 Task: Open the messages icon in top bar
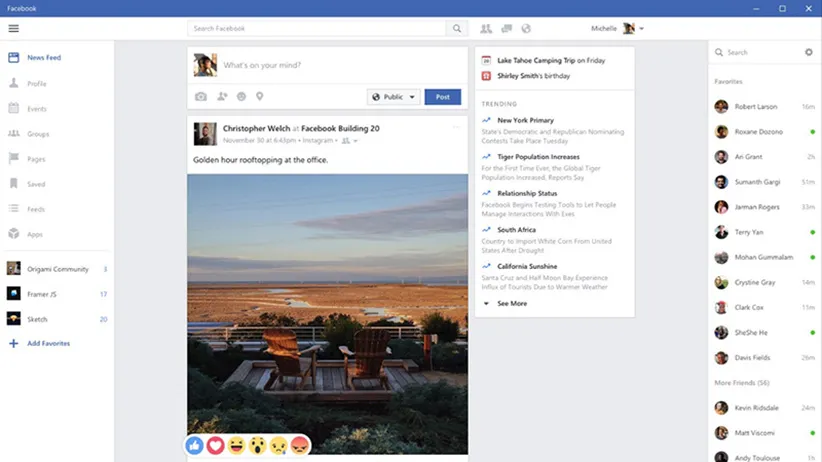click(507, 29)
